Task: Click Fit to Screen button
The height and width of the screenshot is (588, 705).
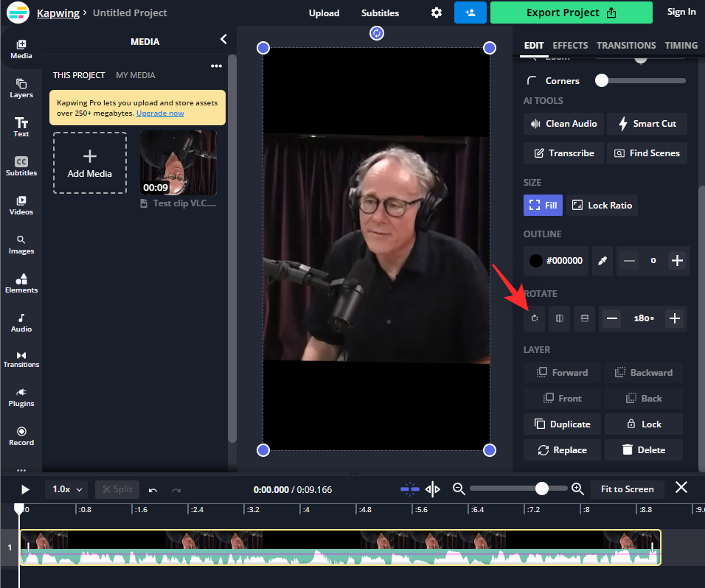Action: pos(628,489)
